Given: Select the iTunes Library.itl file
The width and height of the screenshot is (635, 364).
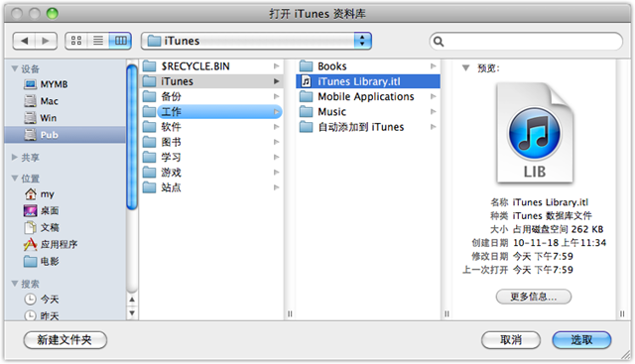Looking at the screenshot, I should point(368,81).
